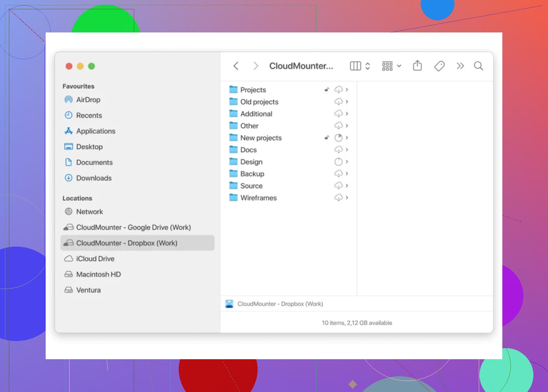Screen dimensions: 548x392
Task: Open the group-by grid dropdown
Action: [x=392, y=66]
